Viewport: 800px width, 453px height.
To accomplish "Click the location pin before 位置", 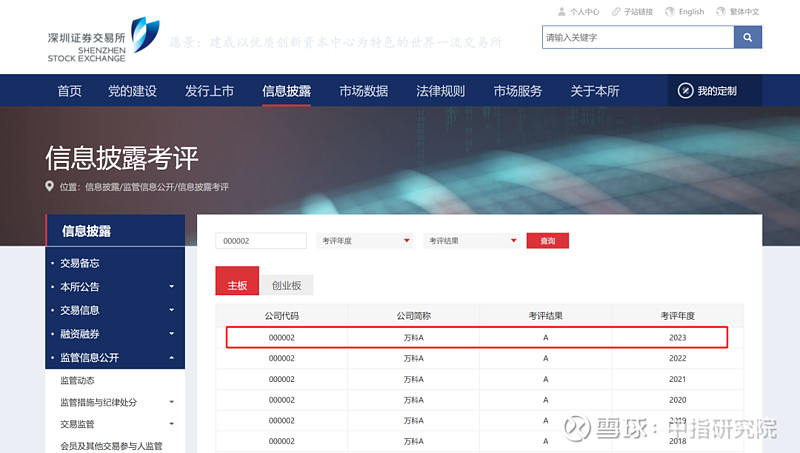I will coord(50,187).
